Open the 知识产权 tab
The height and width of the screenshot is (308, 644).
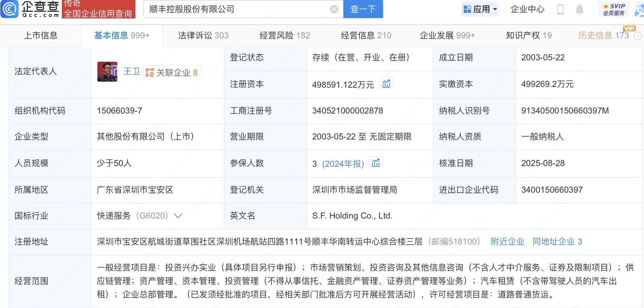[528, 35]
